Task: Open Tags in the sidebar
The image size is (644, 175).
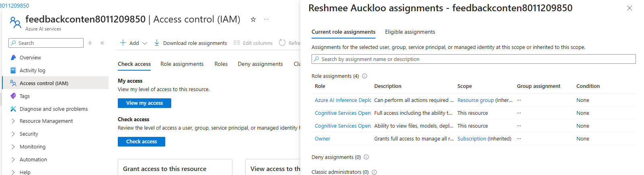Action: 25,96
